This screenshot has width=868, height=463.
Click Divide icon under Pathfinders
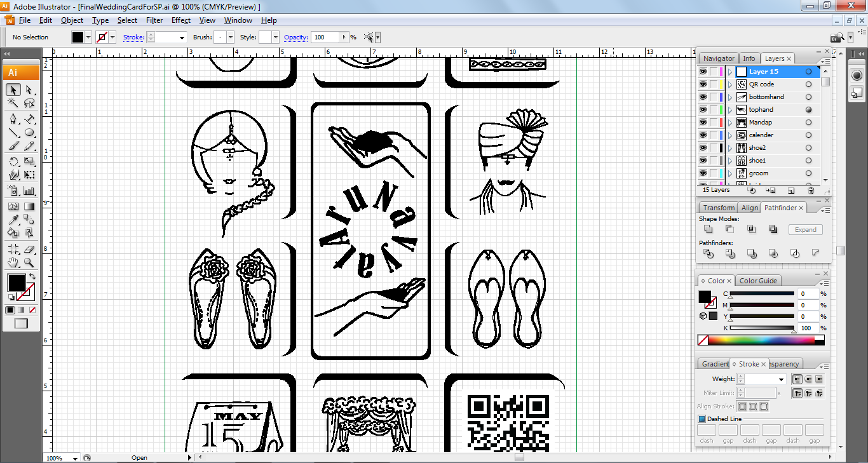click(709, 253)
